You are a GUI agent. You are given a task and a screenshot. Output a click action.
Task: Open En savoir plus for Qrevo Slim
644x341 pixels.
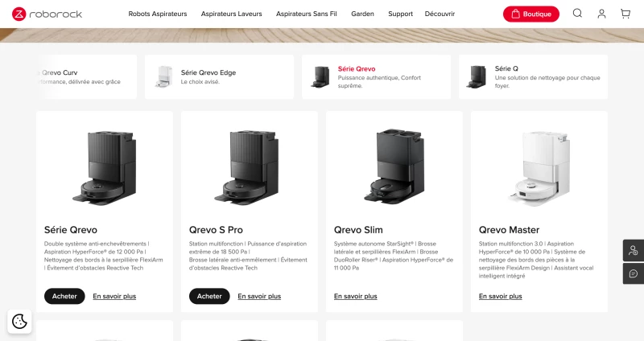pyautogui.click(x=356, y=296)
